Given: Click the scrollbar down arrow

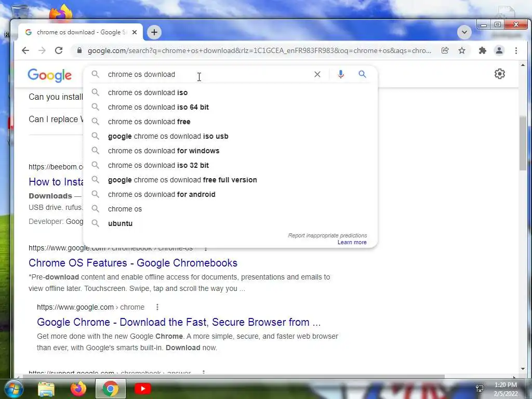Looking at the screenshot, I should (523, 369).
